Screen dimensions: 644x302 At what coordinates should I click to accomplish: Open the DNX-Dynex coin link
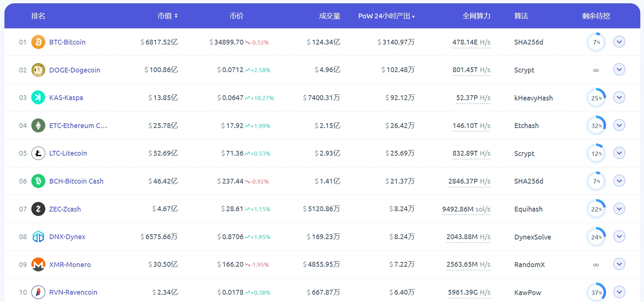67,237
